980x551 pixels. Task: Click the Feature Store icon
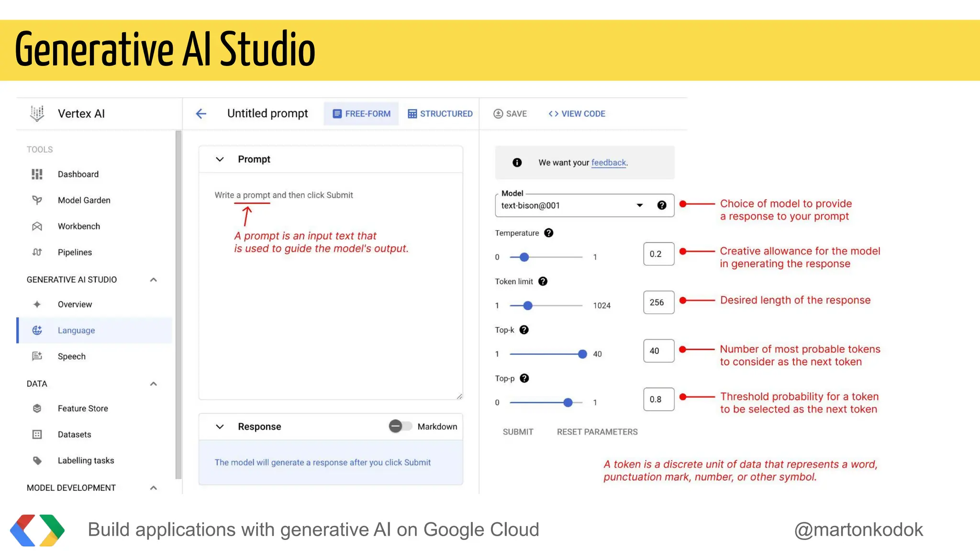pyautogui.click(x=37, y=408)
